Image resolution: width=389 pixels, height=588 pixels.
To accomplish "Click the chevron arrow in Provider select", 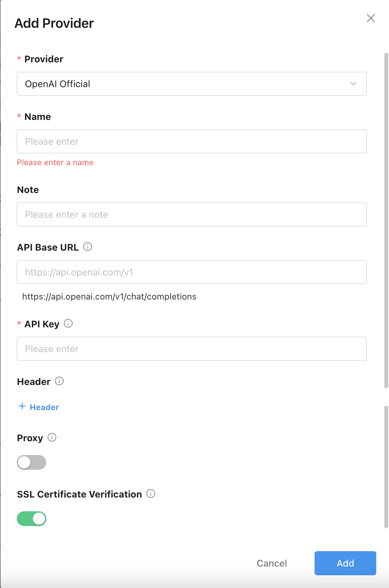I will click(x=353, y=84).
